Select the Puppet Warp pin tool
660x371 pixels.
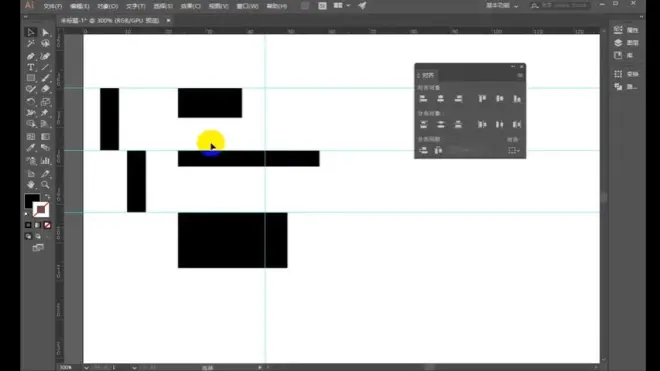click(x=45, y=113)
